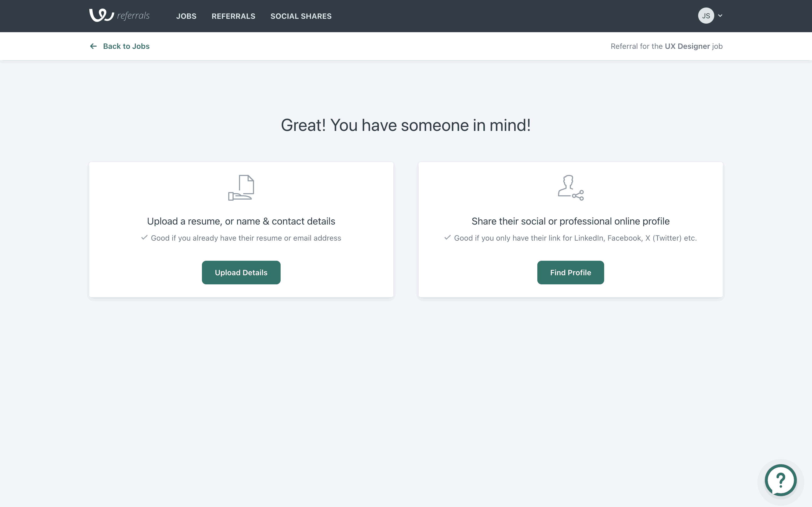Click the word 'referrals' in logo
Screen dimensions: 812x507
point(133,16)
